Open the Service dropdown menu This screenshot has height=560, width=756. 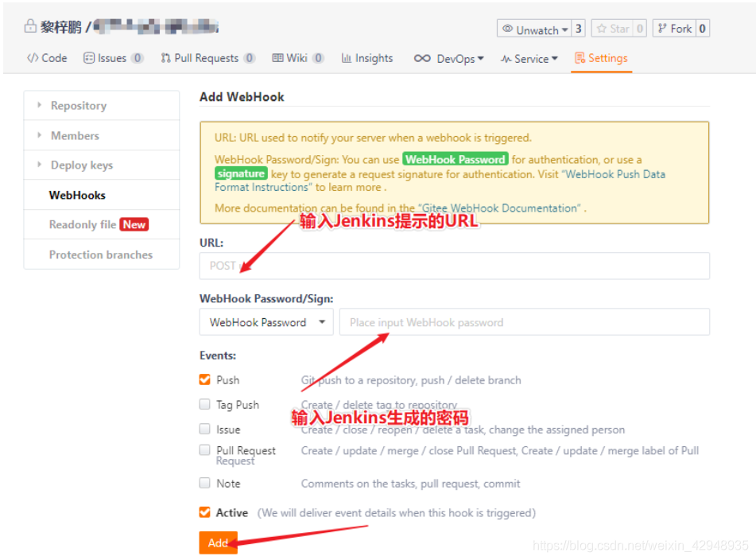coord(529,59)
